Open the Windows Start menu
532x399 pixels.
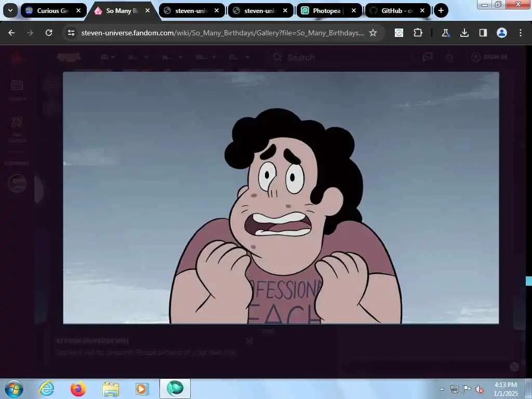14,389
